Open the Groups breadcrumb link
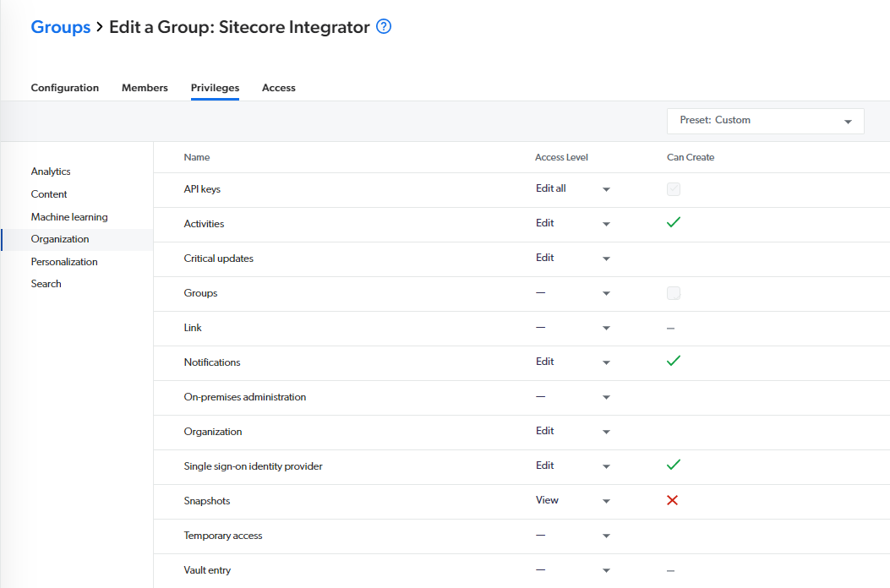 click(60, 26)
